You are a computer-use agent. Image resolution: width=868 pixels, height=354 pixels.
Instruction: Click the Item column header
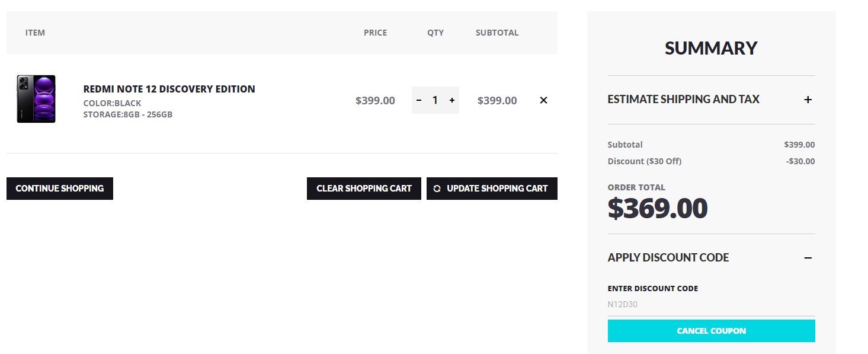click(35, 33)
